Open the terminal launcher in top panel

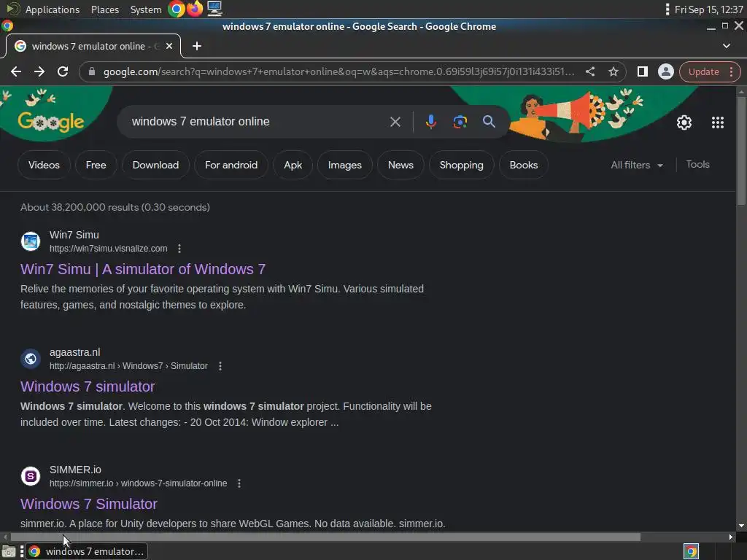pyautogui.click(x=214, y=9)
